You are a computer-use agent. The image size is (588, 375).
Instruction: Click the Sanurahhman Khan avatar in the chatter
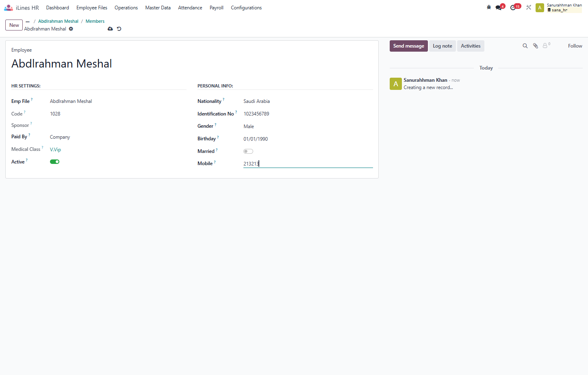point(396,84)
